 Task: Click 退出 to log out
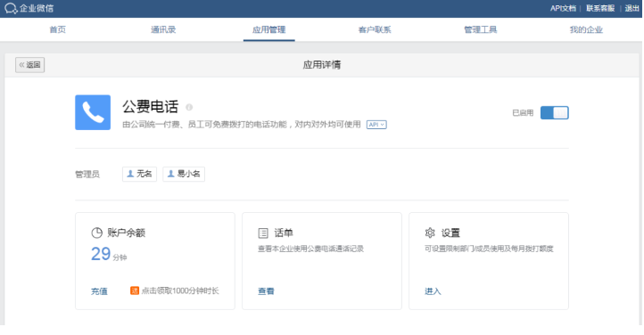pos(632,8)
